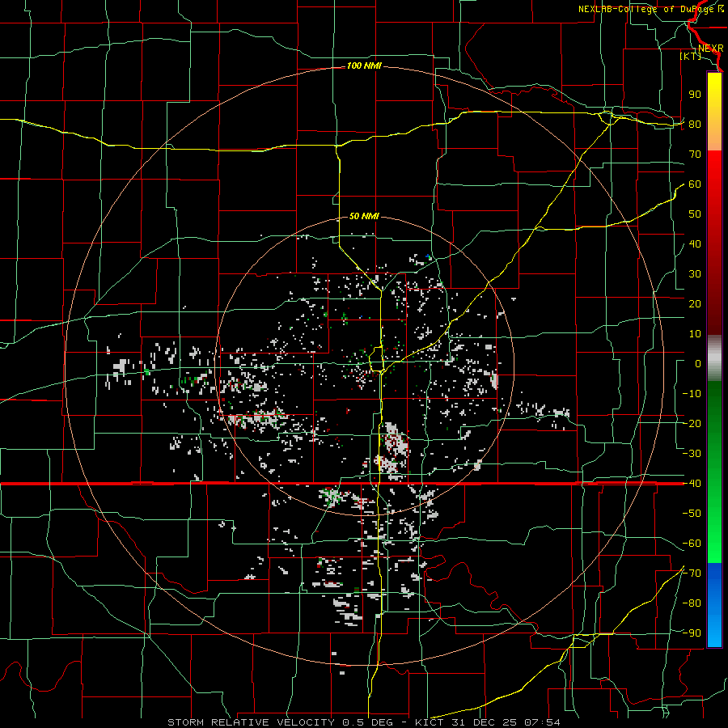Click the 50 value on the color scale
Screen dimensions: 728x728
tap(695, 214)
